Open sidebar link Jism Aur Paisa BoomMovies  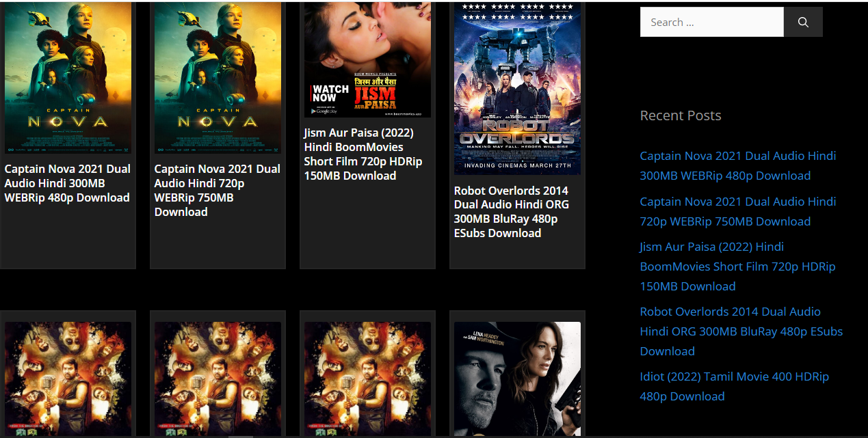(737, 266)
